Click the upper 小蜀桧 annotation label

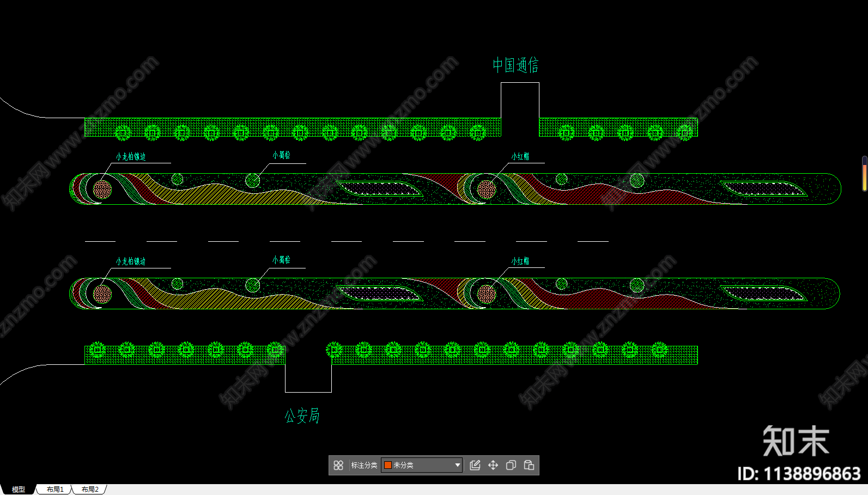(282, 155)
